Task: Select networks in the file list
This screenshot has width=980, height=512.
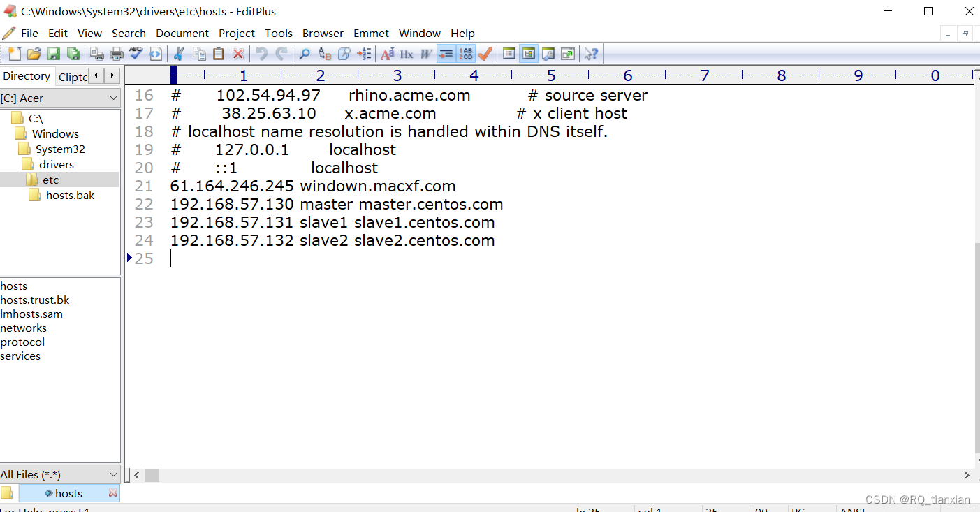Action: click(x=24, y=328)
